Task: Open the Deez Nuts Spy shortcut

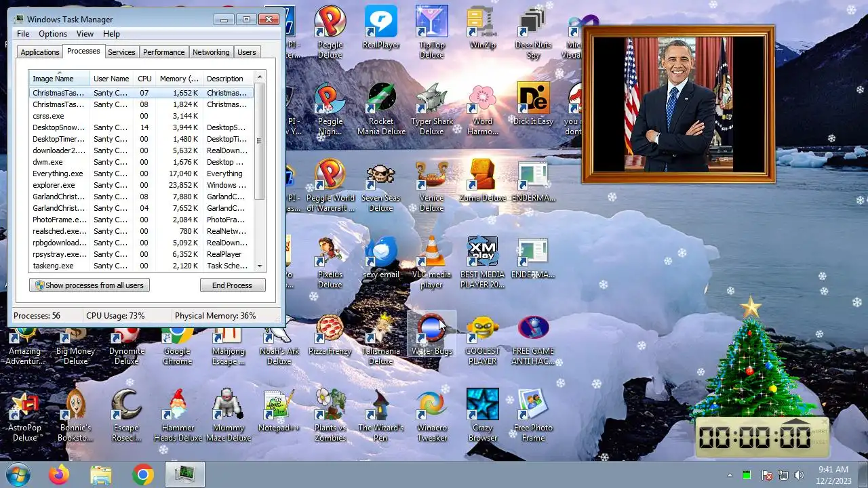Action: 534,32
